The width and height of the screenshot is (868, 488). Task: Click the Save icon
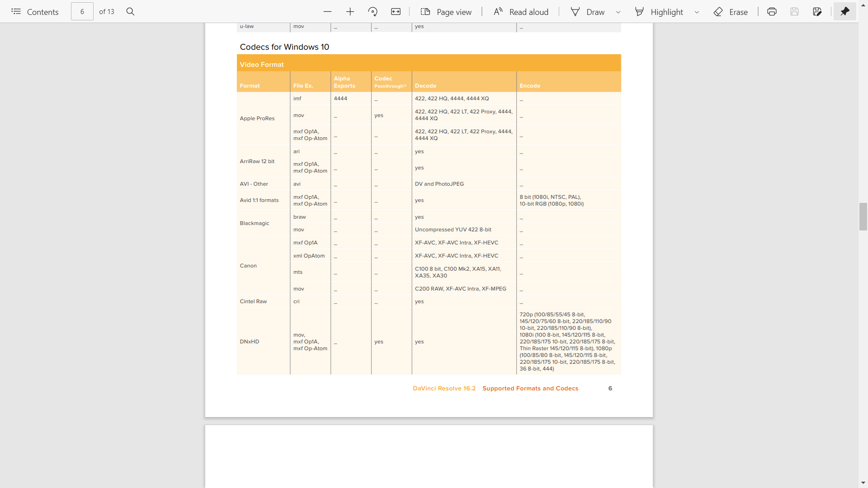pos(795,12)
